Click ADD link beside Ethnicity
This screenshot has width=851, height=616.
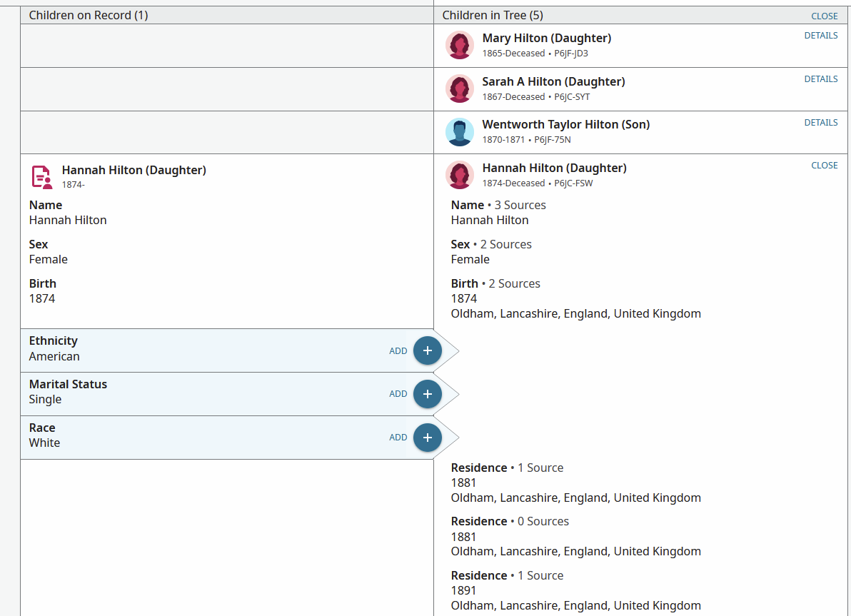coord(398,351)
